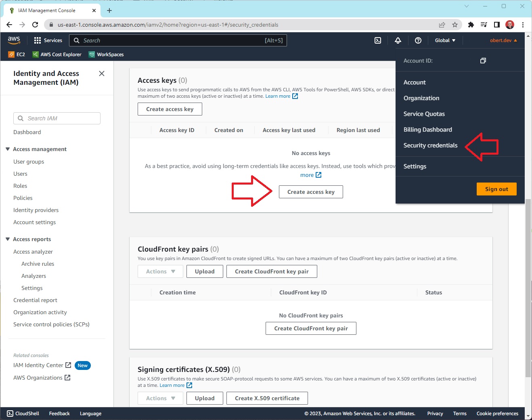This screenshot has height=420, width=532.
Task: Open the EC2 favorites shortcut
Action: [17, 55]
